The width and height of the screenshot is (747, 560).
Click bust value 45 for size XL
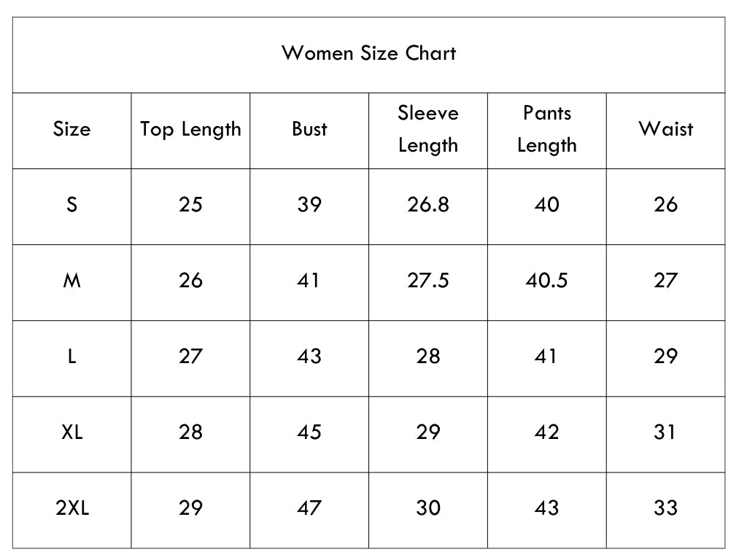click(x=309, y=432)
